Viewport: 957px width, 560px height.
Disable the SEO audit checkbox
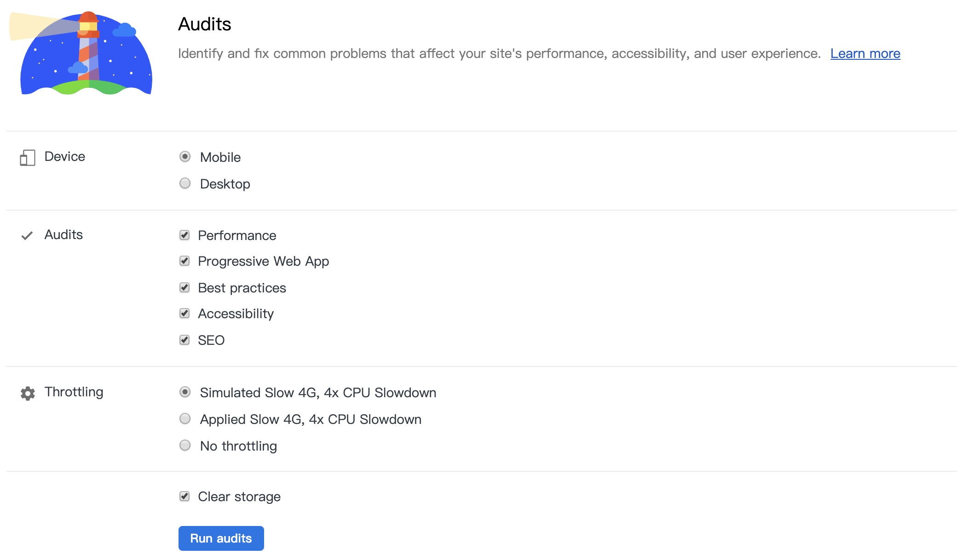(185, 339)
